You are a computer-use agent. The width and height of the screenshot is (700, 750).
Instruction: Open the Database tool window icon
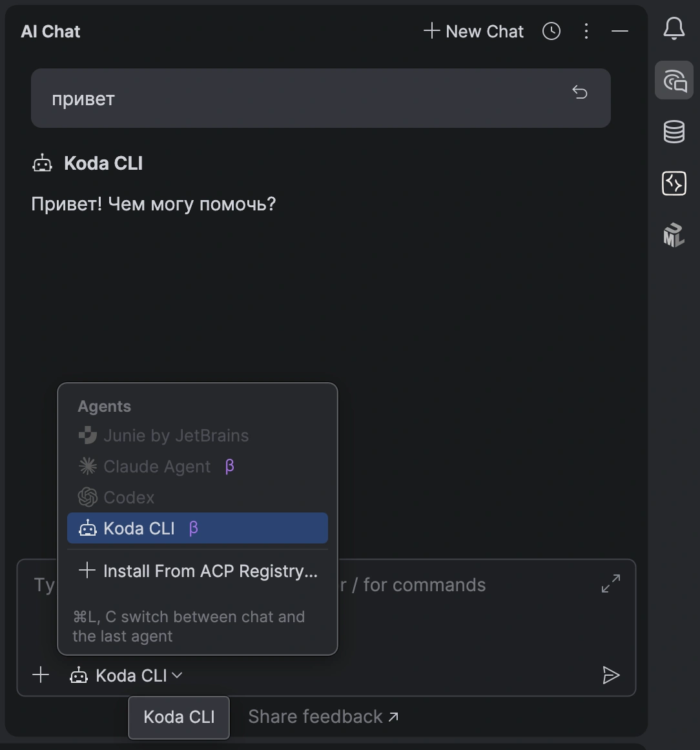(674, 132)
